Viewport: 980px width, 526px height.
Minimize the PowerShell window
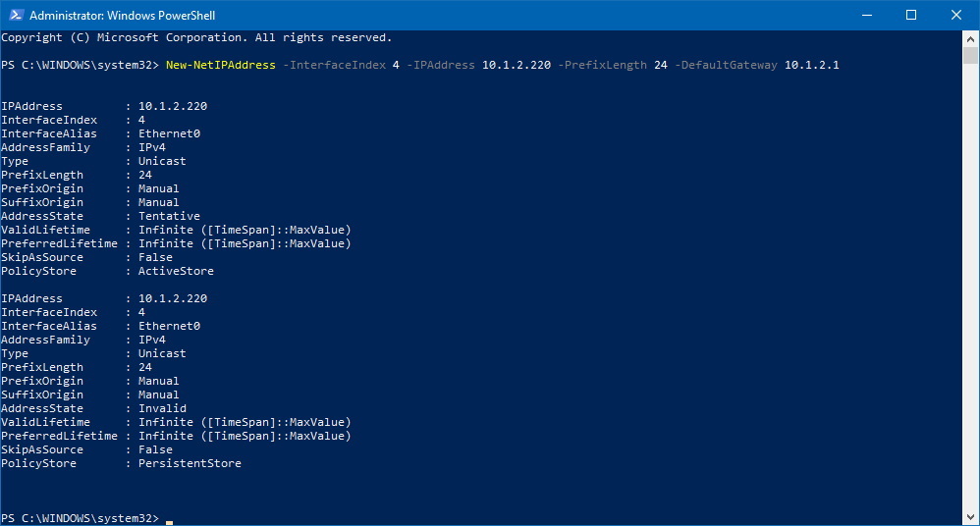coord(866,15)
